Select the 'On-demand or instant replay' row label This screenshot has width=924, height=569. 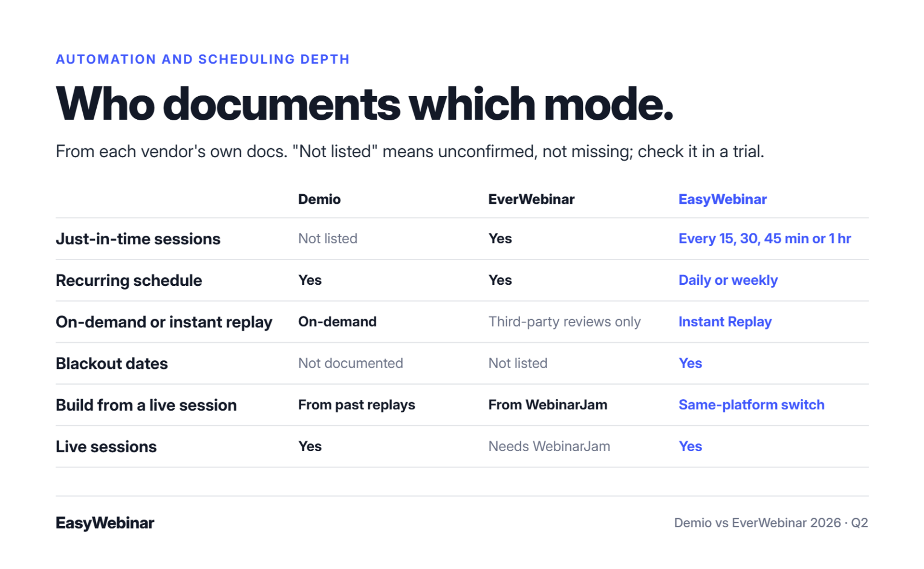pyautogui.click(x=164, y=322)
